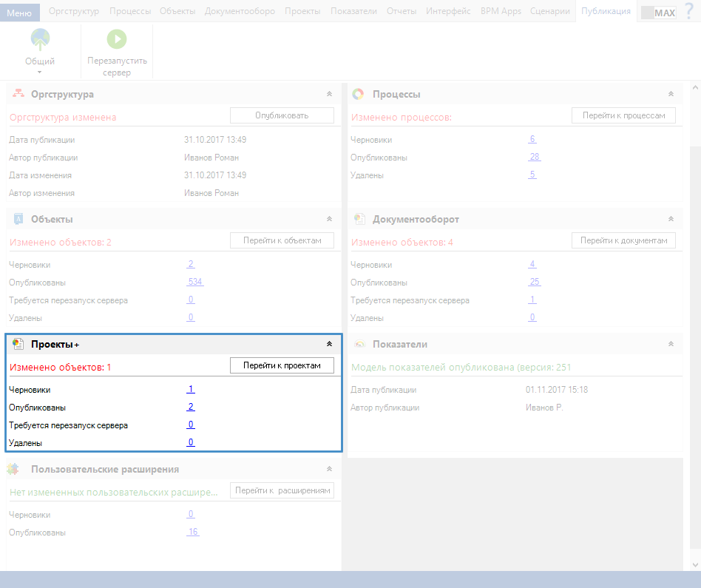Viewport: 701px width, 588px height.
Task: Click the Процессы section circular icon
Action: [x=358, y=94]
